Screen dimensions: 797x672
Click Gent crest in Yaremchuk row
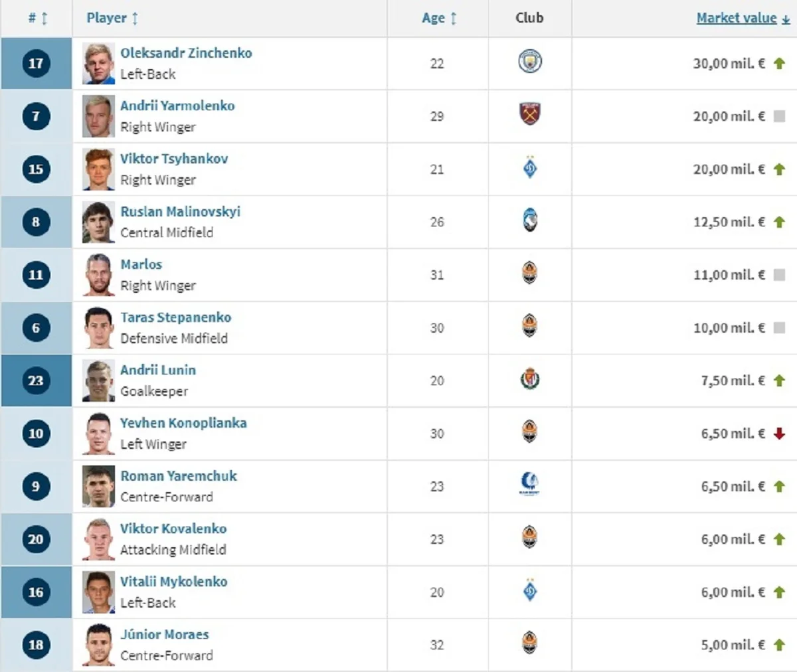click(529, 485)
